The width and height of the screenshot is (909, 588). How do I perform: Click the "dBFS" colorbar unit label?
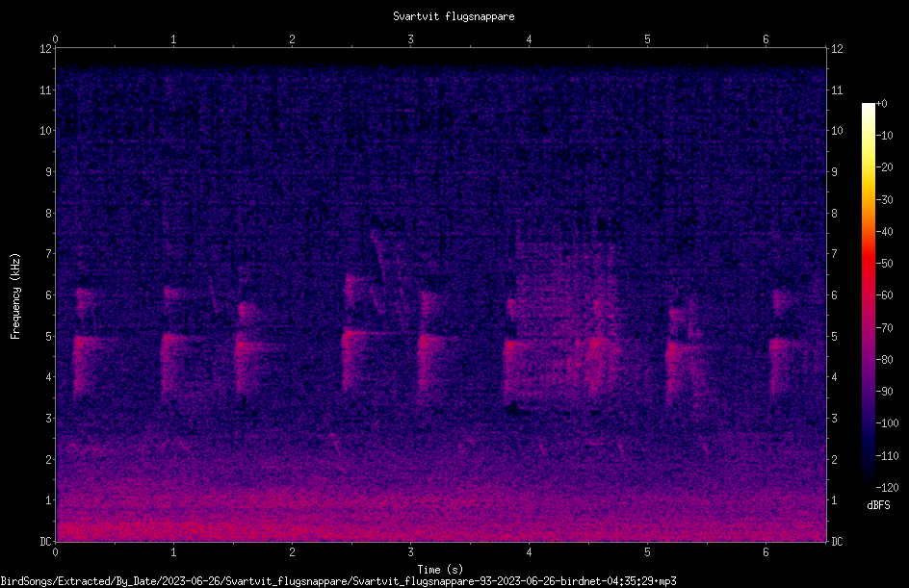click(878, 505)
